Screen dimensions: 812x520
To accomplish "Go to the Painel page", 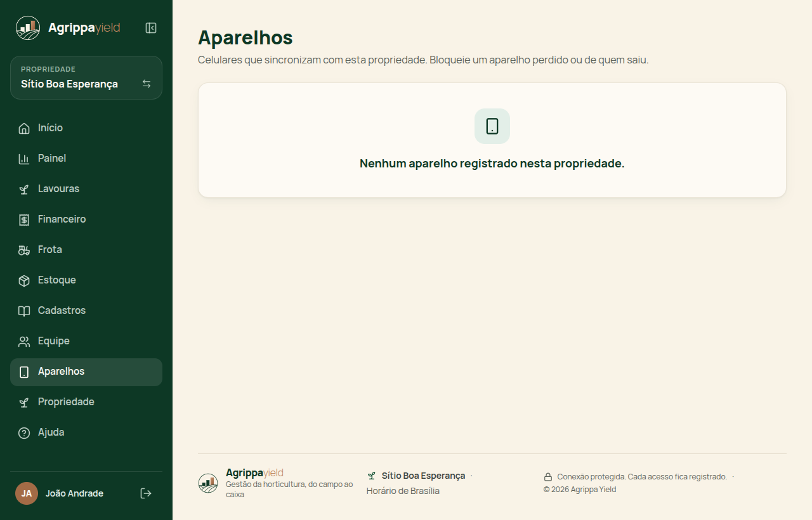I will tap(86, 159).
